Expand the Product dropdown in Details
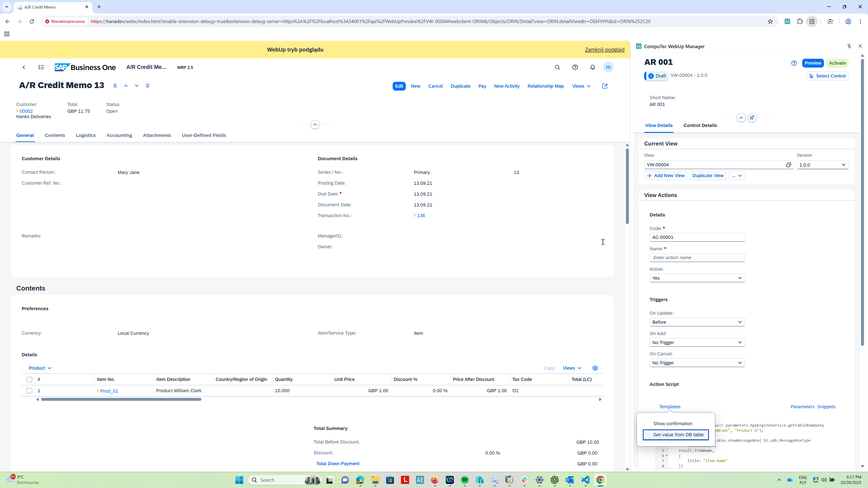The image size is (868, 488). pyautogui.click(x=40, y=368)
